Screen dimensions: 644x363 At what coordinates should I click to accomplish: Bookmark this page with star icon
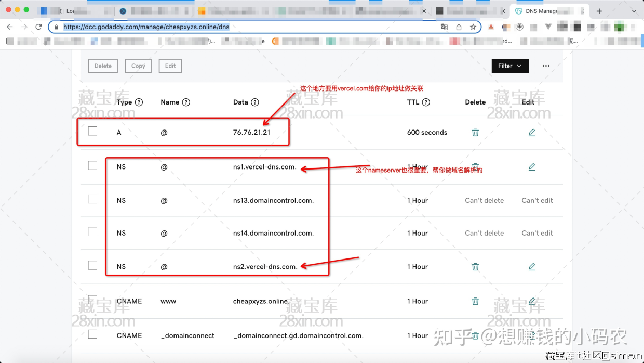473,27
